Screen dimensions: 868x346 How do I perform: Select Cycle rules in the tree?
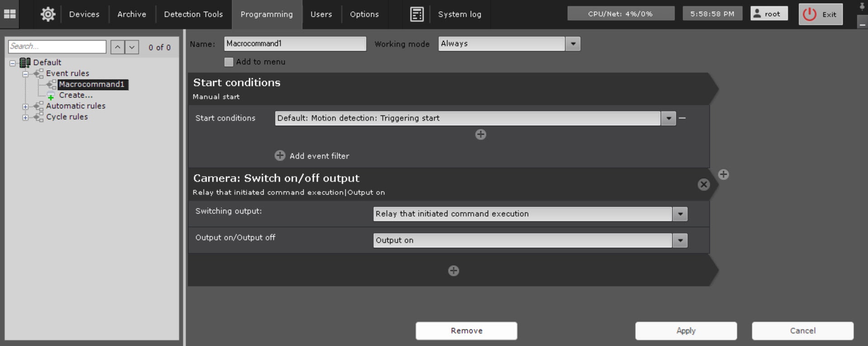coord(67,117)
